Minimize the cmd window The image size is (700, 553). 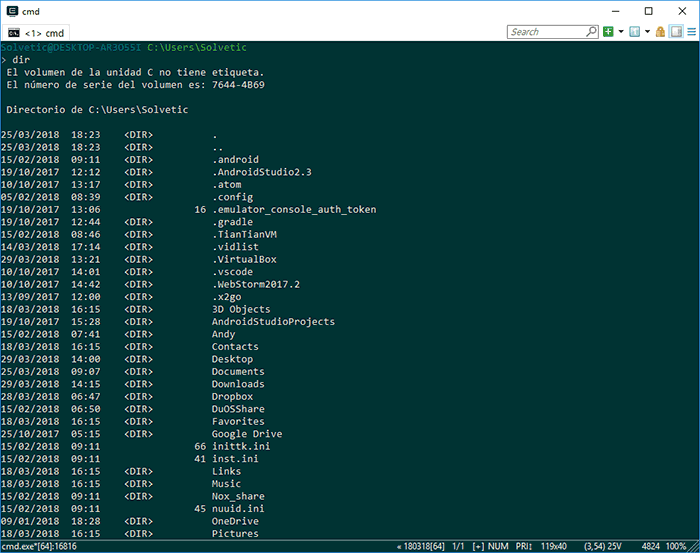click(x=616, y=11)
